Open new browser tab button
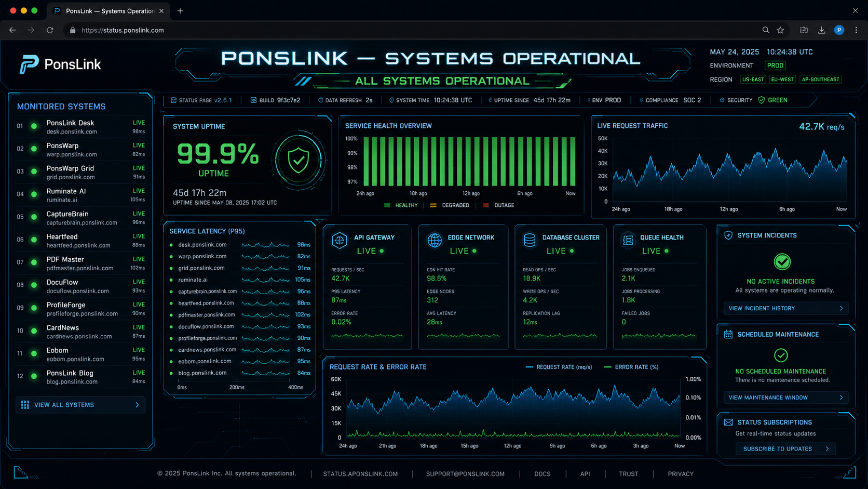 (180, 11)
